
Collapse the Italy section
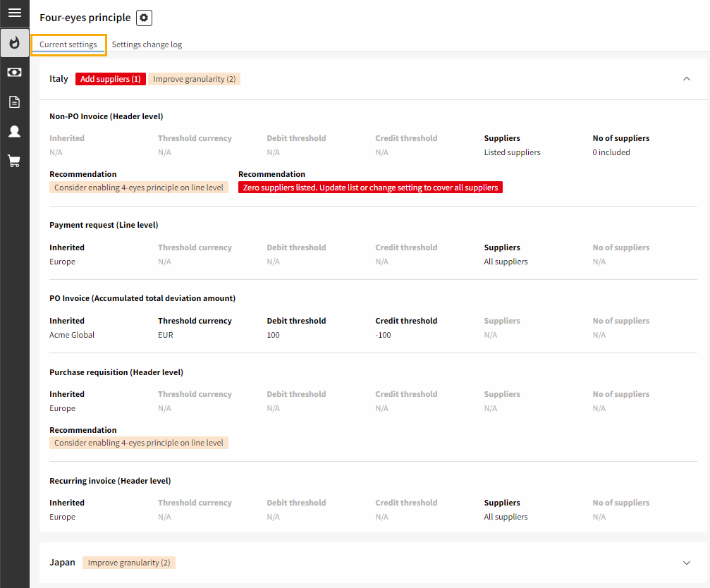pyautogui.click(x=686, y=79)
